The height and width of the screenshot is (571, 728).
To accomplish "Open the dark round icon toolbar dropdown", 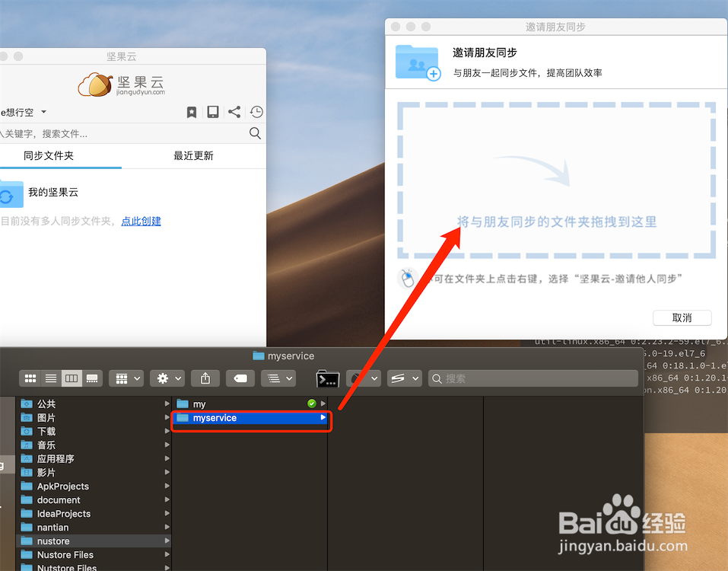I will click(x=364, y=378).
